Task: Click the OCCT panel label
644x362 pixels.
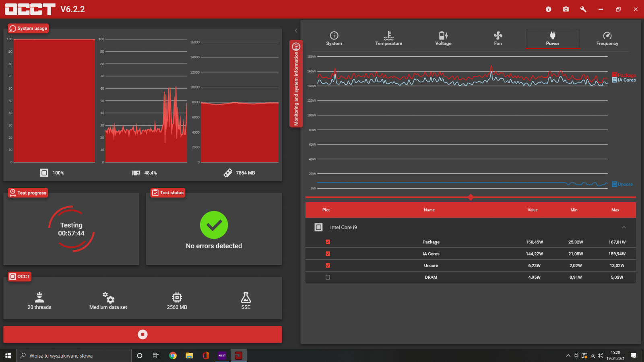Action: tap(20, 276)
